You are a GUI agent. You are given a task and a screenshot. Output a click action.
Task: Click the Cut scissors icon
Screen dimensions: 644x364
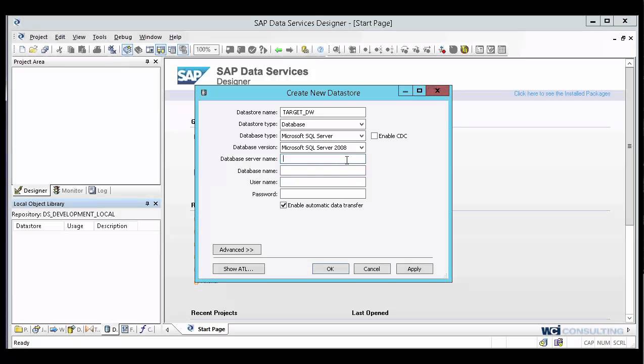pyautogui.click(x=59, y=50)
